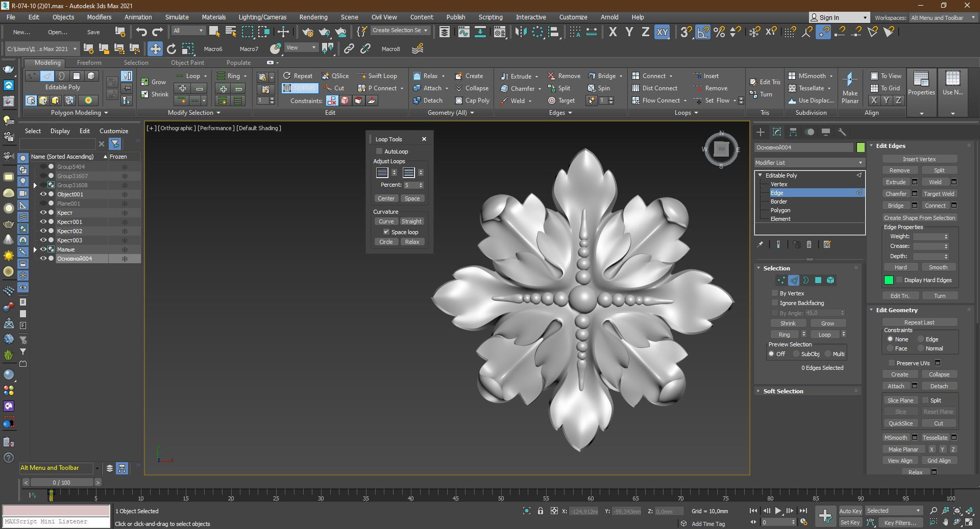Open the Create Selection Set dropdown
Viewport: 980px width, 529px height.
400,31
